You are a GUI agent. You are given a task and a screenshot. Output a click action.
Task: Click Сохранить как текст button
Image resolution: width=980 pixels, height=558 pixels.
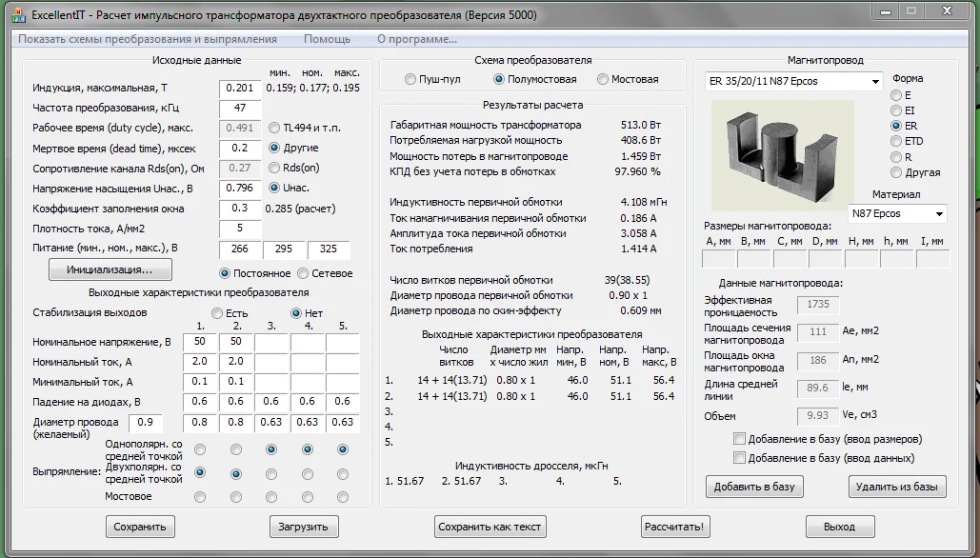click(x=490, y=527)
